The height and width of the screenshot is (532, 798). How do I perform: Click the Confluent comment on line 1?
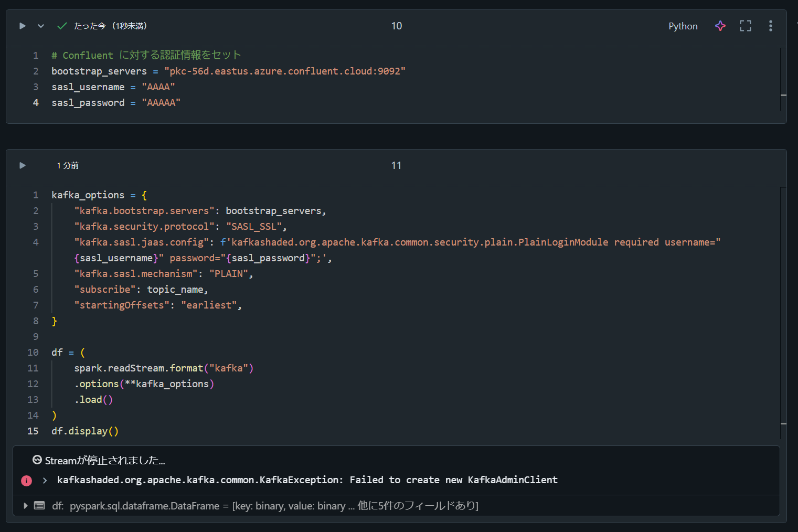click(x=146, y=55)
